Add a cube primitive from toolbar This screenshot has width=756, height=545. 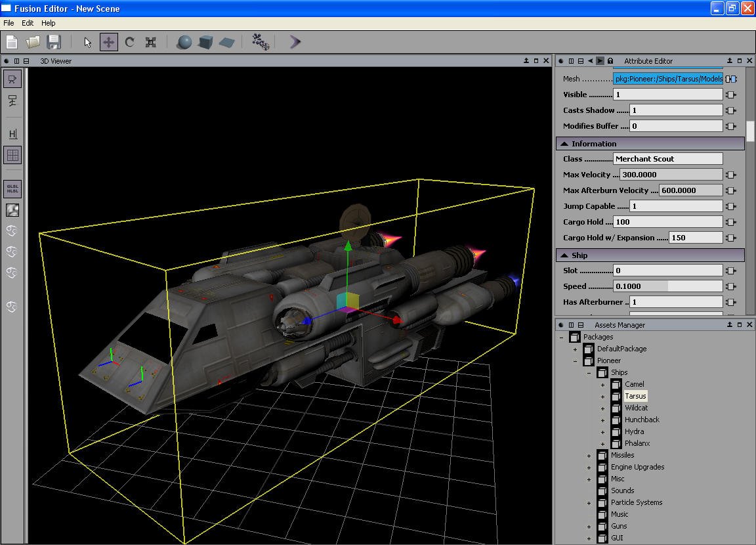click(205, 42)
